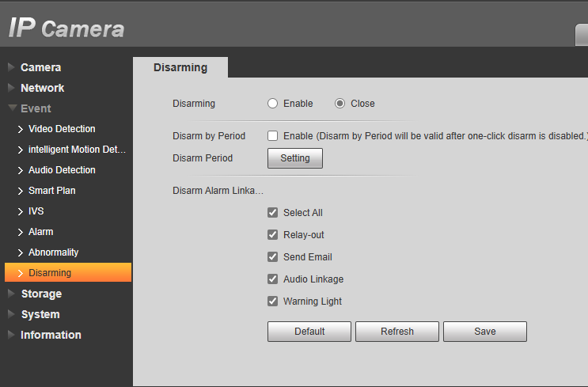Viewport: 588px width, 387px height.
Task: Open the Event section label
Action: 36,108
